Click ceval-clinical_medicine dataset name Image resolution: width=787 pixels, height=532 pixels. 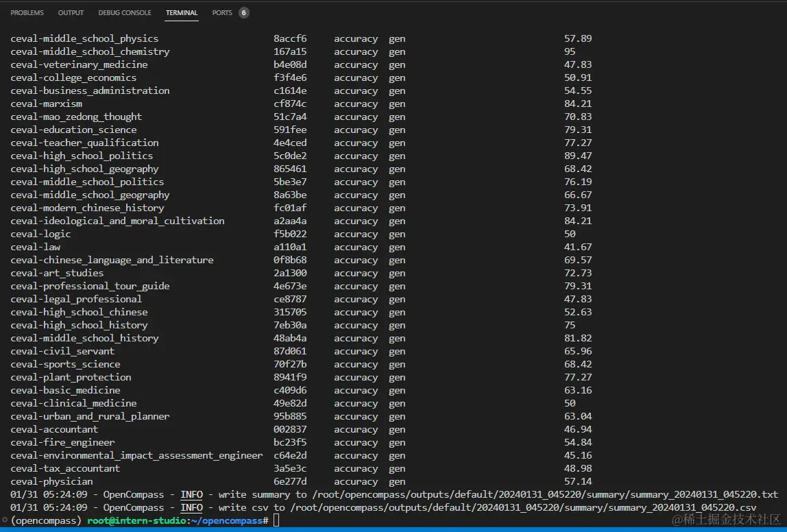tap(73, 404)
